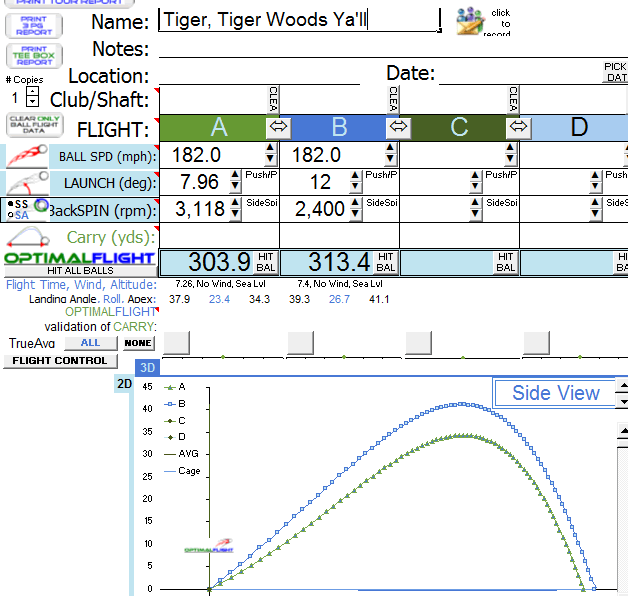The image size is (628, 596).
Task: Toggle validation box under flight A
Action: (177, 343)
